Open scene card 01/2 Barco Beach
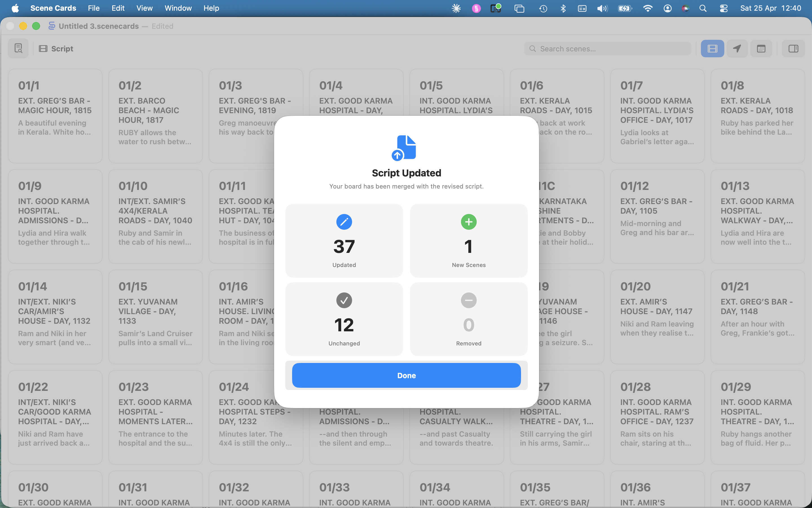This screenshot has height=508, width=812. pos(155,116)
